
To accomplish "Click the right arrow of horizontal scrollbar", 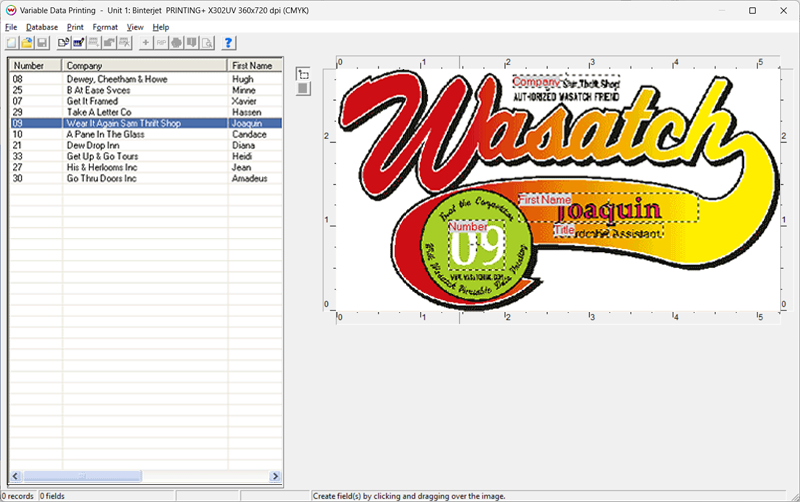I will point(276,476).
